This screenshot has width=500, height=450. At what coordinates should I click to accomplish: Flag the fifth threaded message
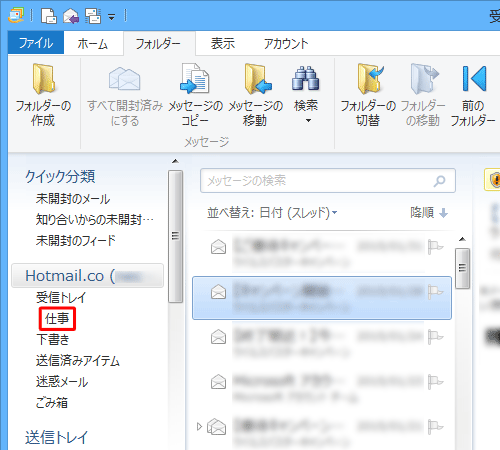[435, 427]
